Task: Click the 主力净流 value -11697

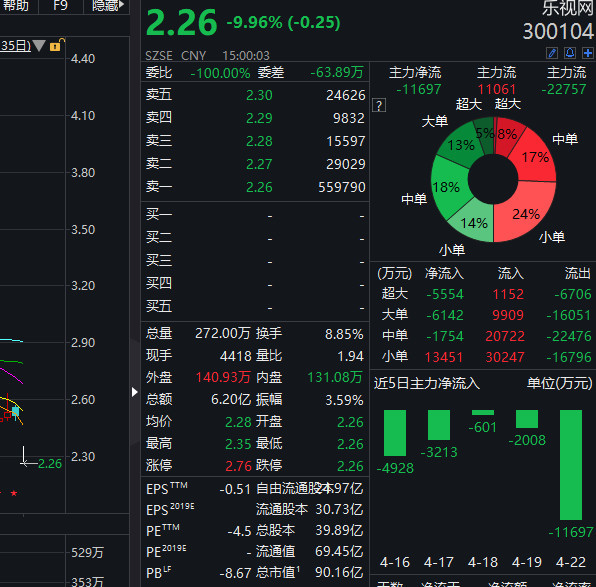Action: (x=418, y=89)
